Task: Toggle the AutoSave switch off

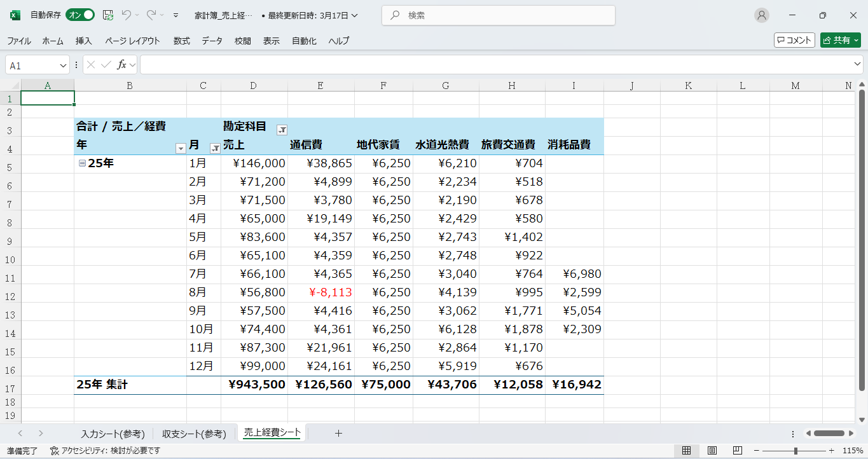Action: [x=81, y=15]
